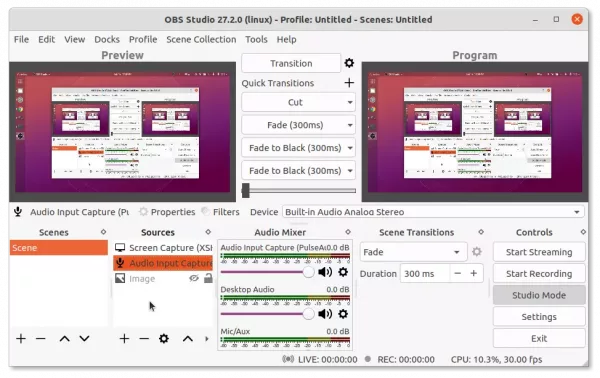Move selected scene up with arrow icon
600x378 pixels.
click(x=64, y=339)
